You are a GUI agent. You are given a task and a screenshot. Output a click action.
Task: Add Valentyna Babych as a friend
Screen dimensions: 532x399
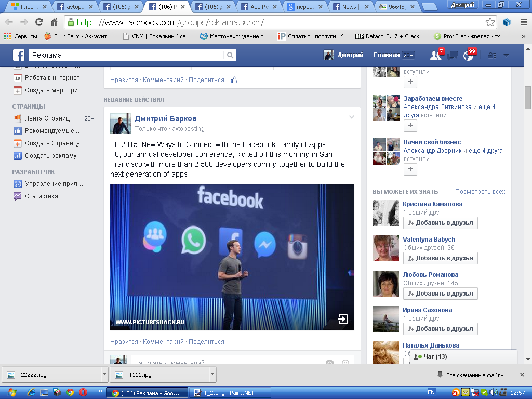click(x=441, y=258)
